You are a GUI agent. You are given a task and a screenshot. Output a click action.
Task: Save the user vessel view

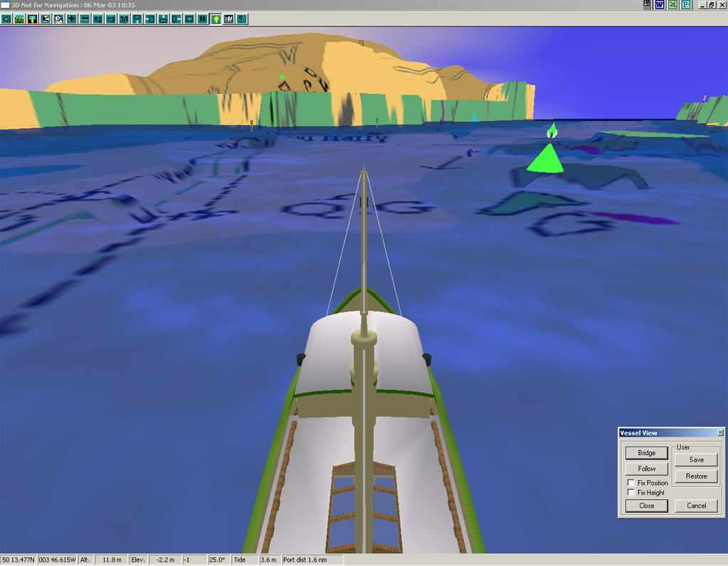tap(696, 460)
